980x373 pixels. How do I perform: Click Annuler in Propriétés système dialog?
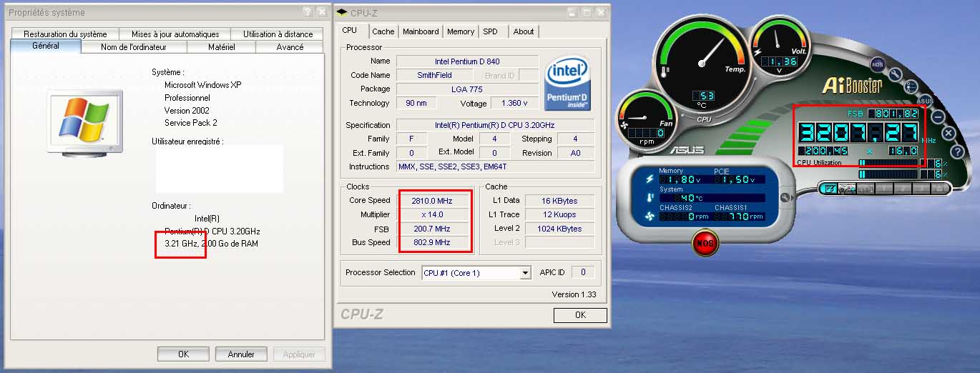(x=241, y=354)
